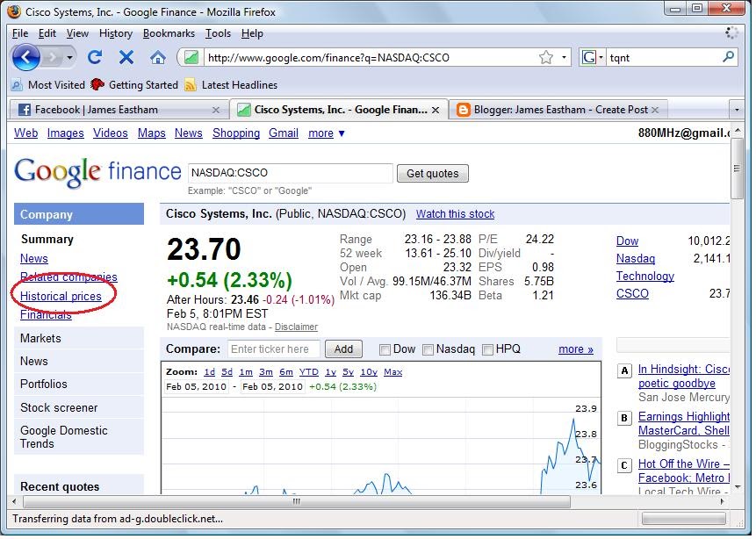Open the Portfolios section

79,384
